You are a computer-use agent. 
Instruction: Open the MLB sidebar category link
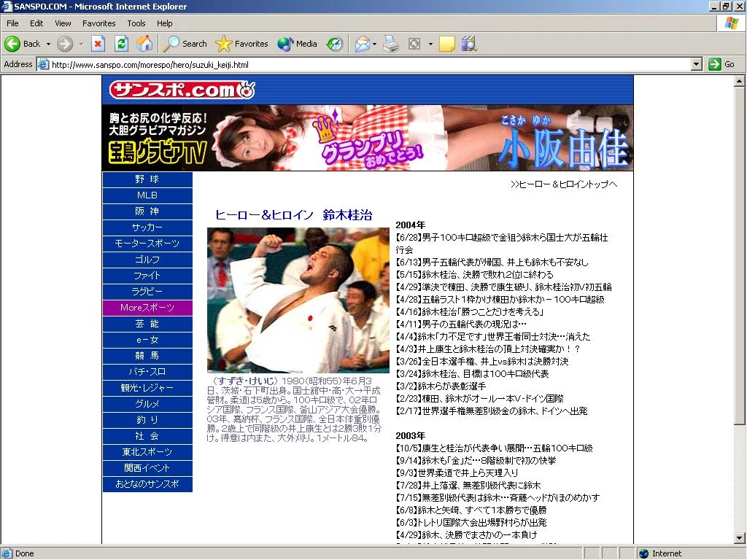point(147,195)
